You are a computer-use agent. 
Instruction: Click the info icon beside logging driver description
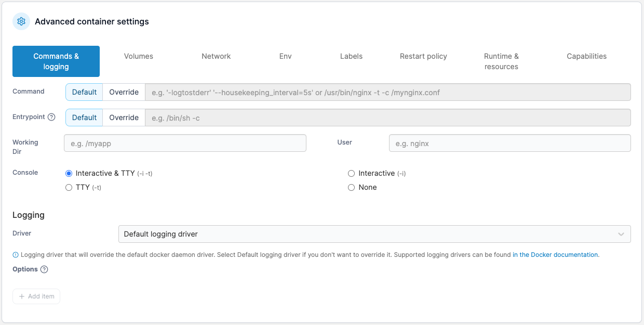(x=16, y=255)
